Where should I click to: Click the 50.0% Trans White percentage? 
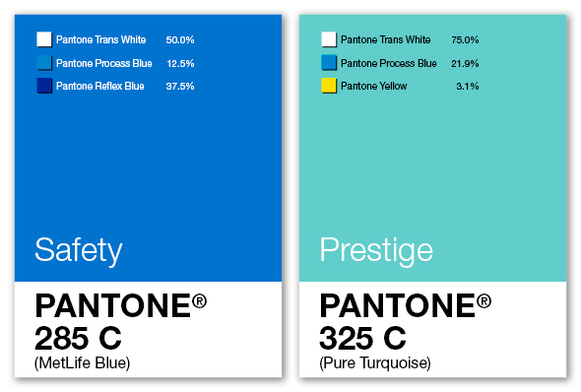point(180,40)
